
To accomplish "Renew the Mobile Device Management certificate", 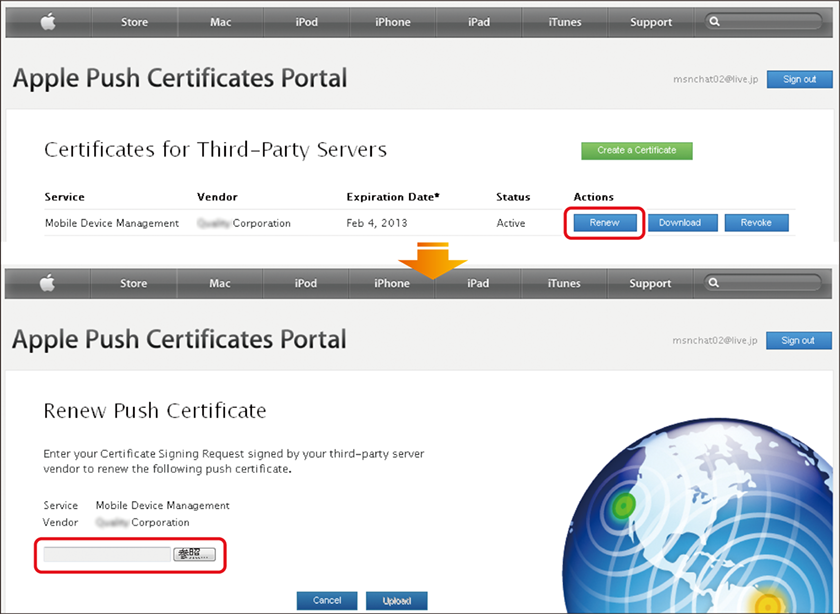I will (x=605, y=223).
